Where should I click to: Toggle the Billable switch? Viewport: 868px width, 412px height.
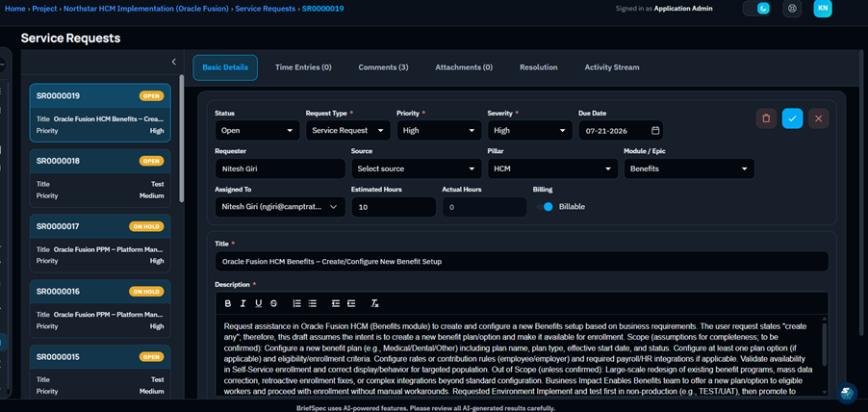(x=545, y=207)
